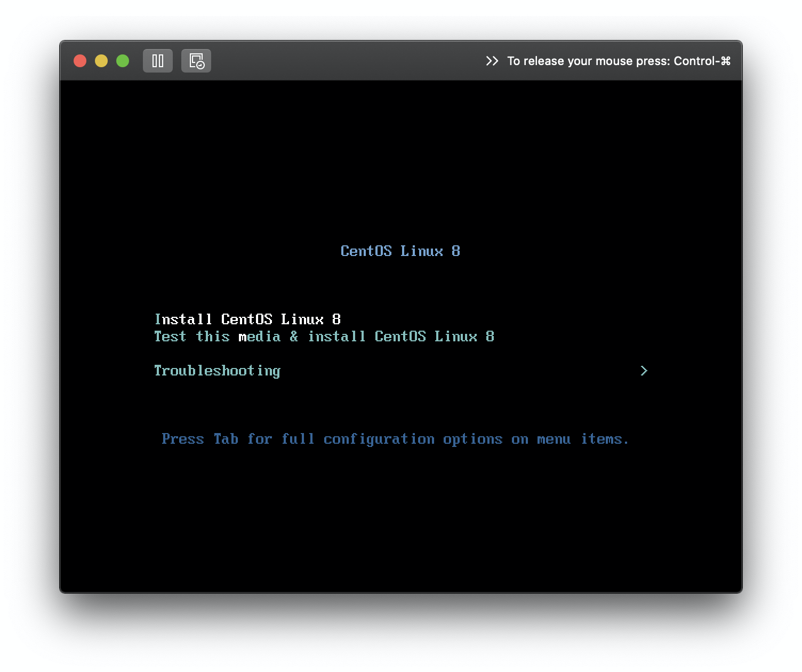Expand the hidden toolbar items chevron
The image size is (802, 672).
(x=492, y=61)
